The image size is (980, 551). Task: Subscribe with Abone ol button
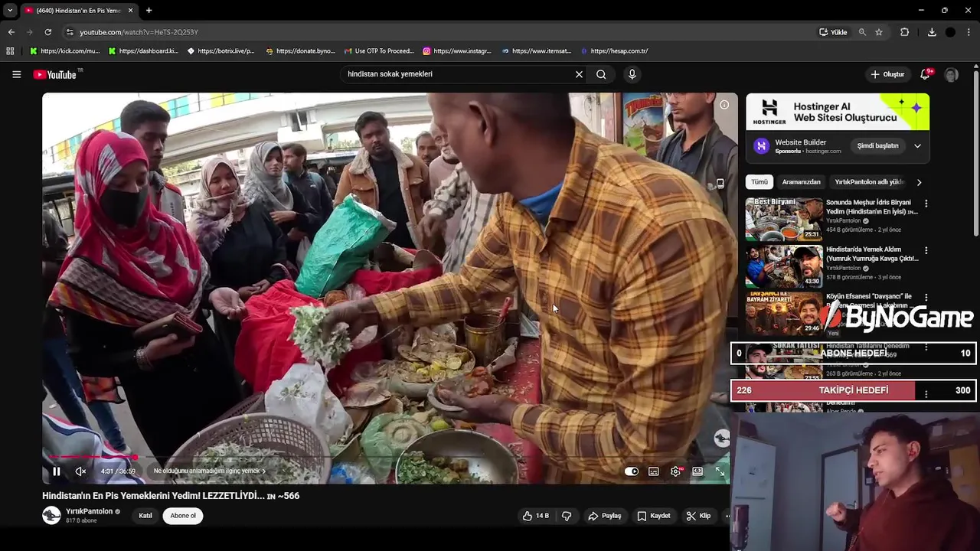183,516
